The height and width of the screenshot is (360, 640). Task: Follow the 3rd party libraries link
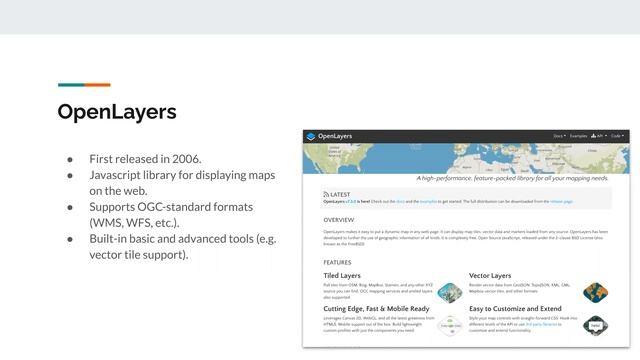click(x=541, y=324)
